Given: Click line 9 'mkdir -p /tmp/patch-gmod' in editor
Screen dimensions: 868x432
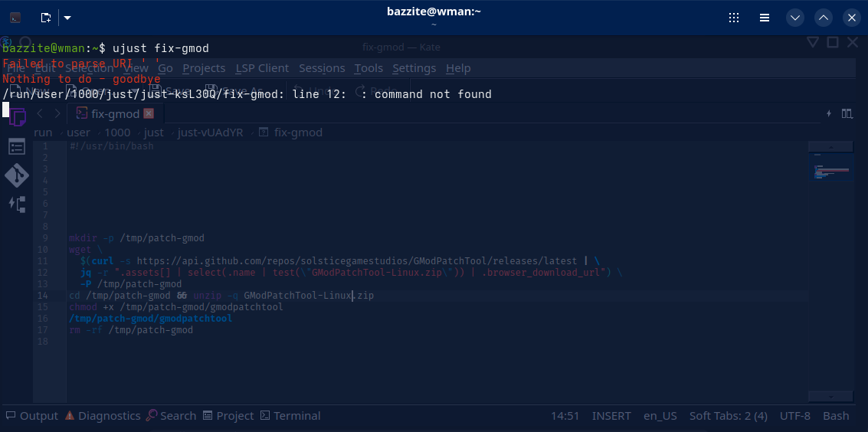Looking at the screenshot, I should point(136,238).
